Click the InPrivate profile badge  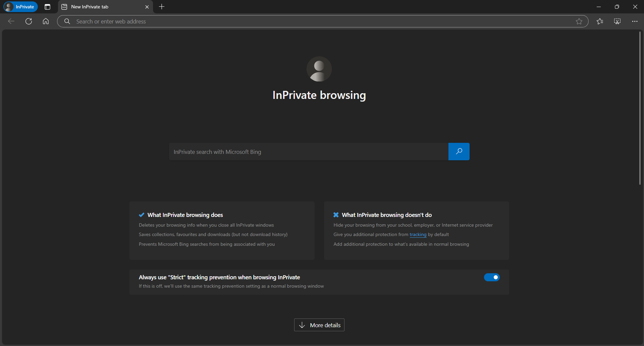click(20, 7)
